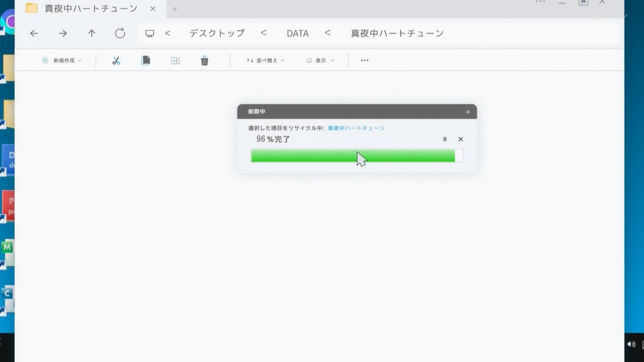The image size is (644, 362).
Task: Click the PC monitor icon in address bar
Action: (x=149, y=34)
